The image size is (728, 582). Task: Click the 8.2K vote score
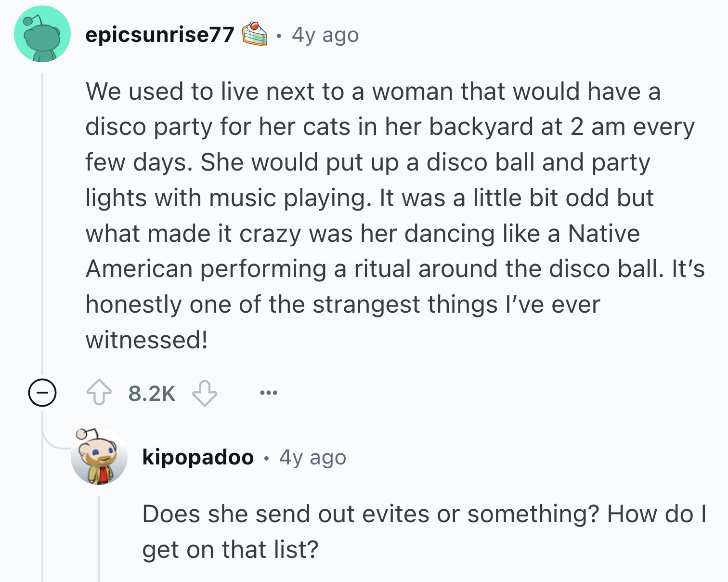152,393
